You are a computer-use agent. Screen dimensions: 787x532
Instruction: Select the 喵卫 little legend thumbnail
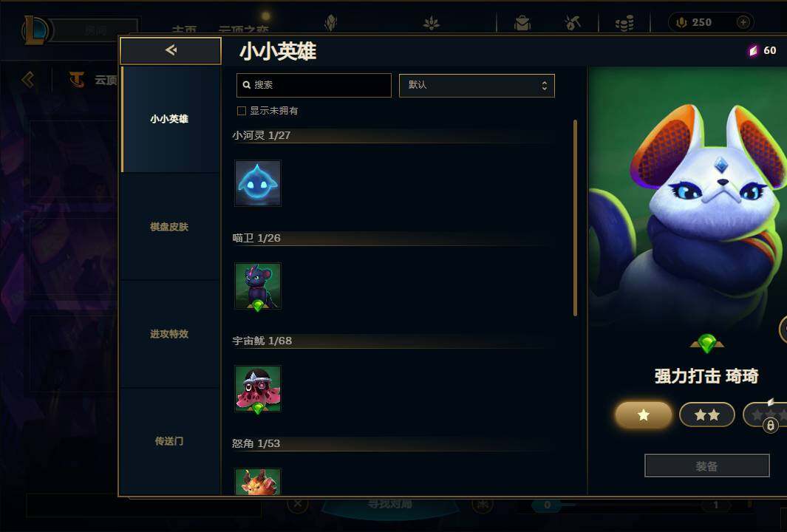click(x=258, y=286)
